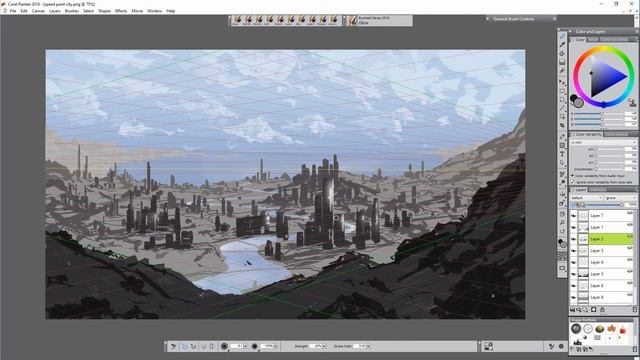Viewport: 640px width, 360px height.
Task: Click the View Mode icon in toolbox
Action: [x=562, y=268]
